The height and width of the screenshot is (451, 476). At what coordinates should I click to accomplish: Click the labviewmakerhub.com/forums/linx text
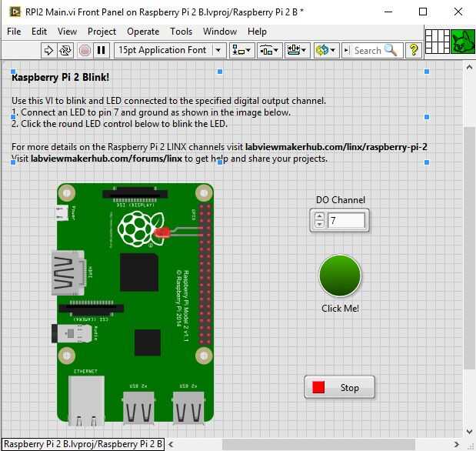click(106, 159)
